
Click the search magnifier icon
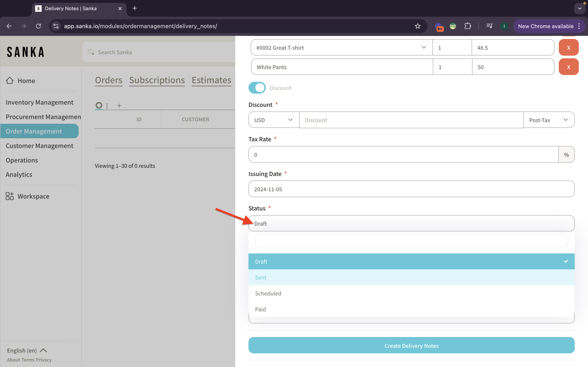click(x=91, y=52)
